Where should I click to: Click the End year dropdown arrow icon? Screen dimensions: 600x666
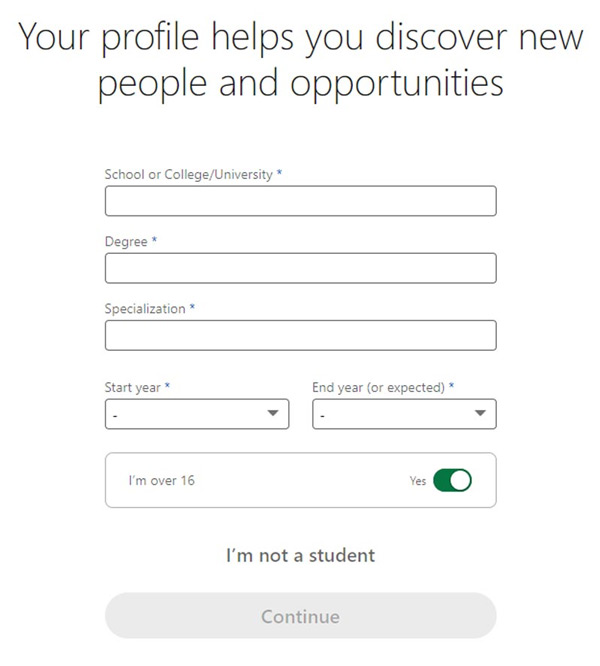pyautogui.click(x=480, y=413)
